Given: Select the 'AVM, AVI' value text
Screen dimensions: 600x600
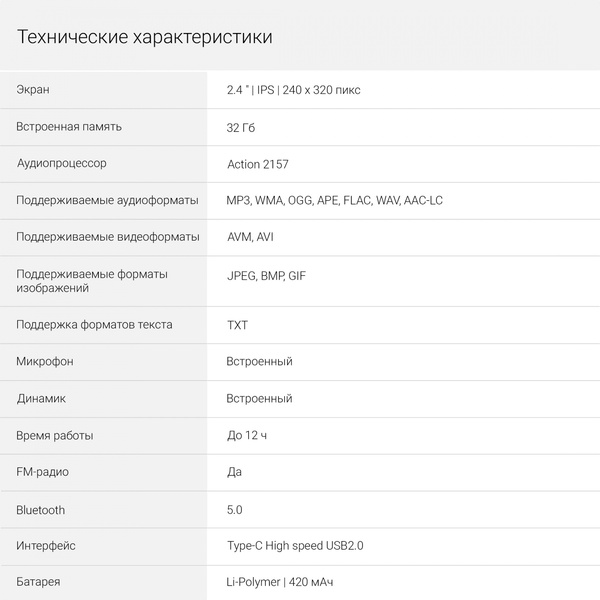Looking at the screenshot, I should click(250, 237).
